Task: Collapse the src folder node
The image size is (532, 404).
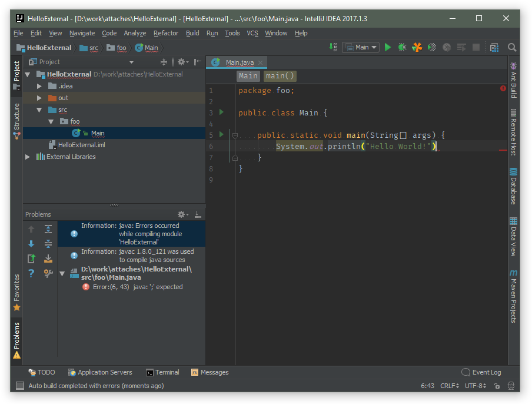Action: click(x=39, y=110)
